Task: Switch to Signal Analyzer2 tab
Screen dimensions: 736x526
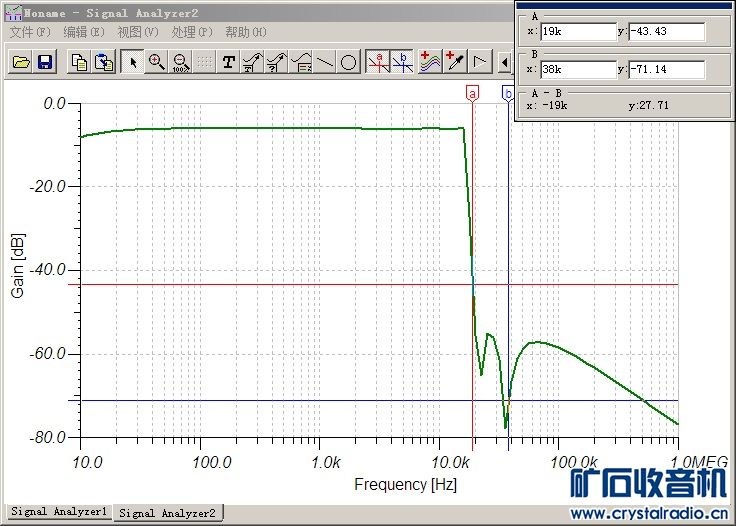Action: (x=168, y=513)
